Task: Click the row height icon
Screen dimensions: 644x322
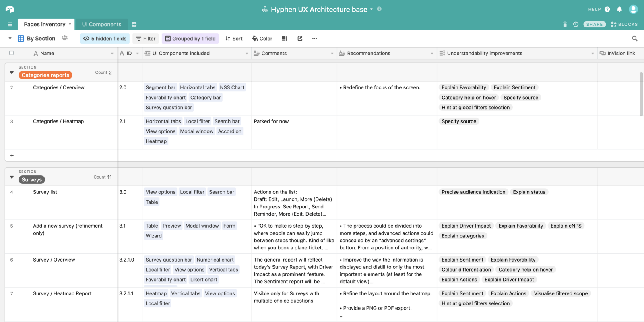Action: (x=285, y=39)
